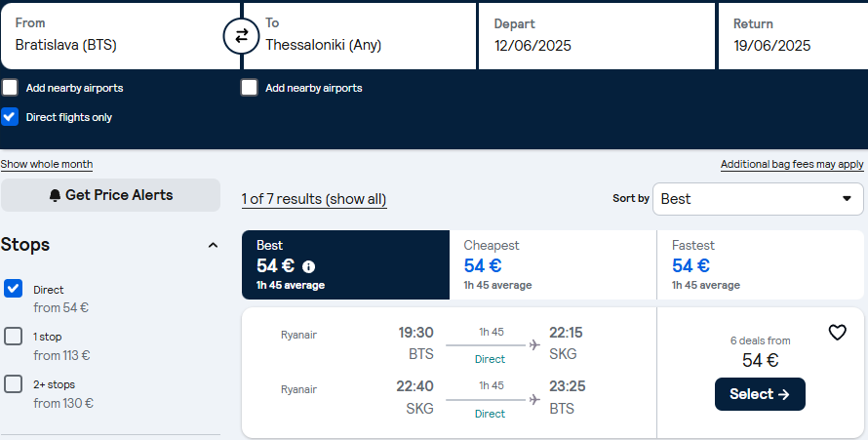Tick the 1 stop filter checkbox
Image resolution: width=868 pixels, height=440 pixels.
[x=14, y=336]
